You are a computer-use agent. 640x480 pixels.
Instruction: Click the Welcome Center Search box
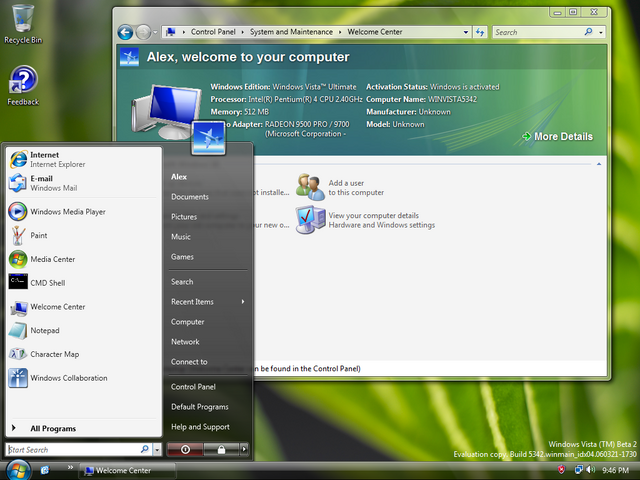click(538, 32)
